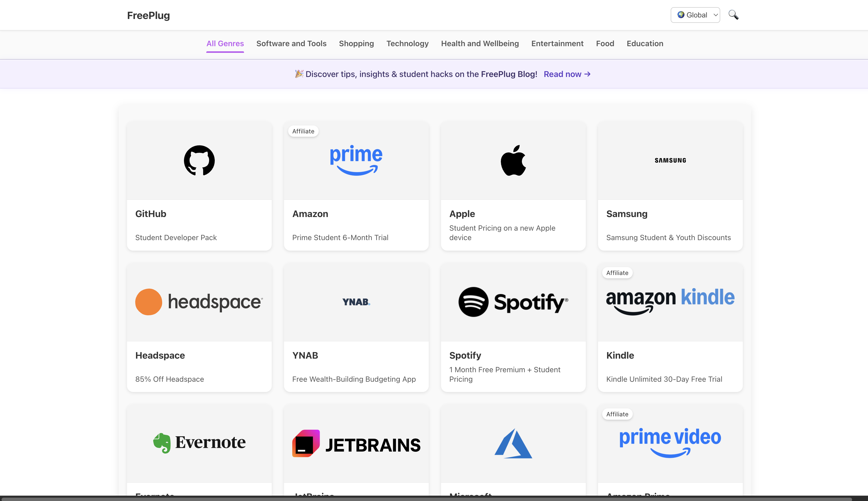Click Affiliate badge on Amazon prime card
This screenshot has height=501, width=868.
click(x=303, y=131)
